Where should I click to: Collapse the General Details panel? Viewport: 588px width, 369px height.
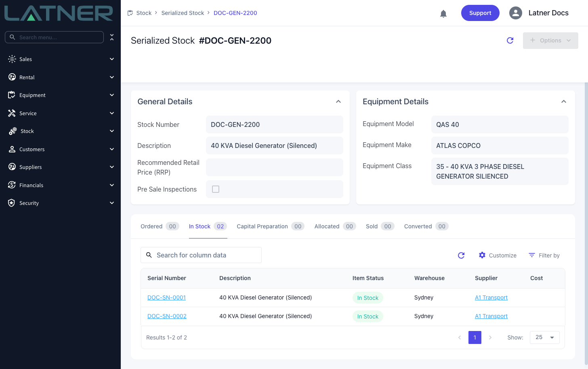tap(338, 101)
